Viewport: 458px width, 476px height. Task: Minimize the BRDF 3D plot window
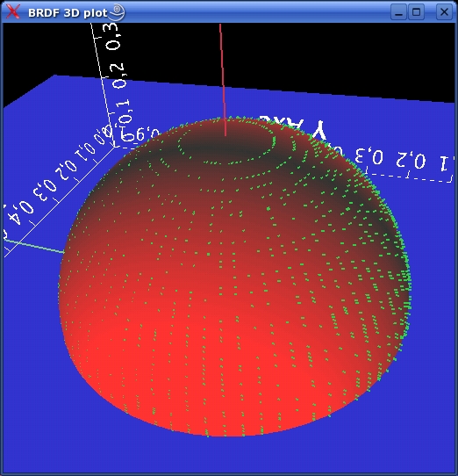point(398,12)
